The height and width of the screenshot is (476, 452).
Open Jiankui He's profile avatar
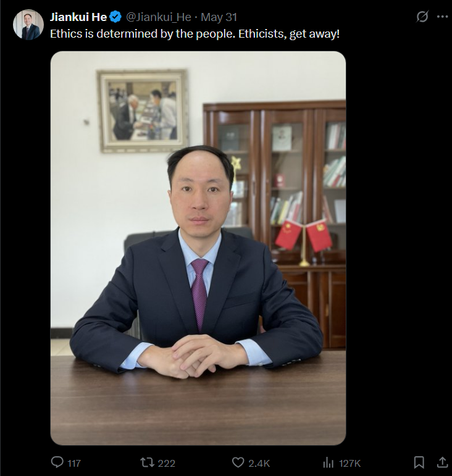pos(28,25)
